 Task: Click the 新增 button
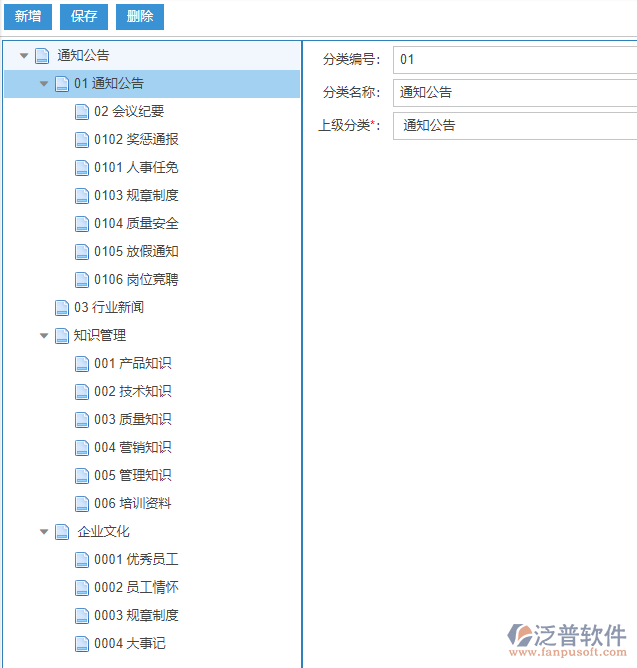tap(27, 16)
